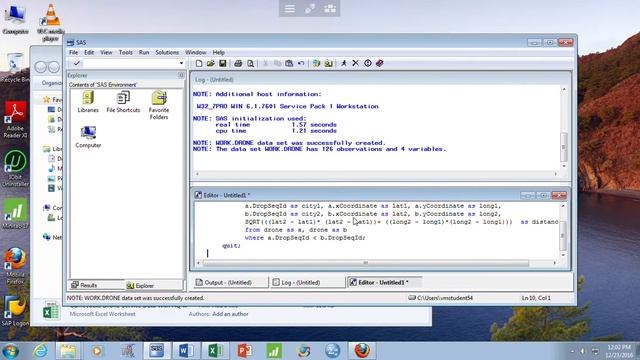Viewport: 640px width, 360px height.
Task: Click the Print toolbar icon
Action: click(238, 63)
